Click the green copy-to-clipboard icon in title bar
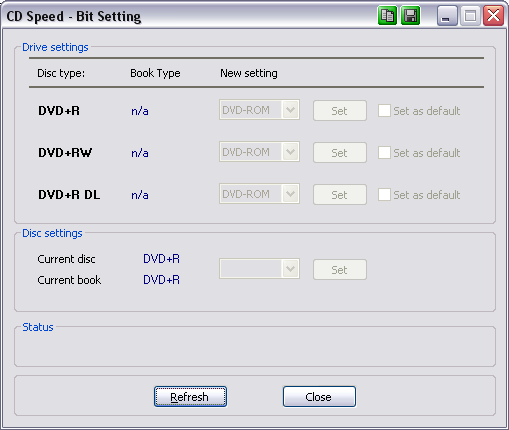Viewport: 509px width, 430px height. pos(387,15)
